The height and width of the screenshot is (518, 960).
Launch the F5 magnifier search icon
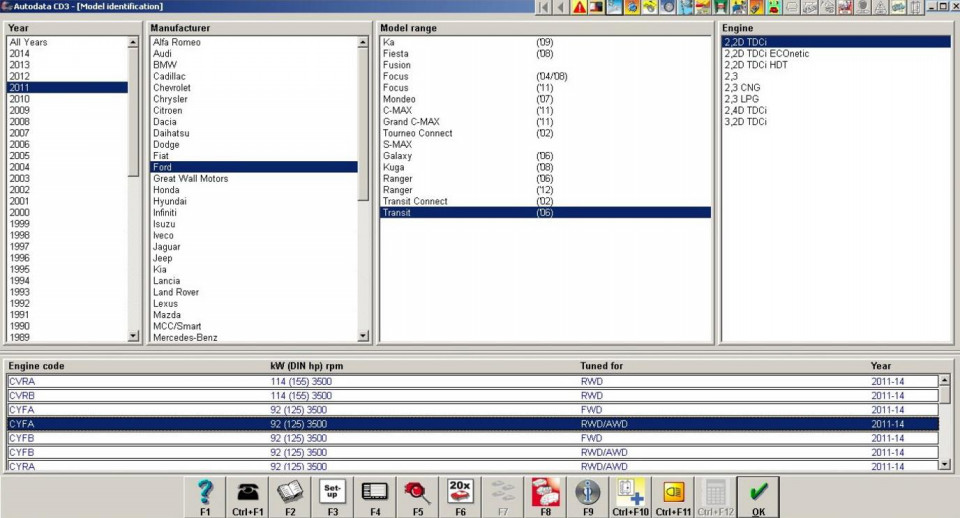[418, 497]
